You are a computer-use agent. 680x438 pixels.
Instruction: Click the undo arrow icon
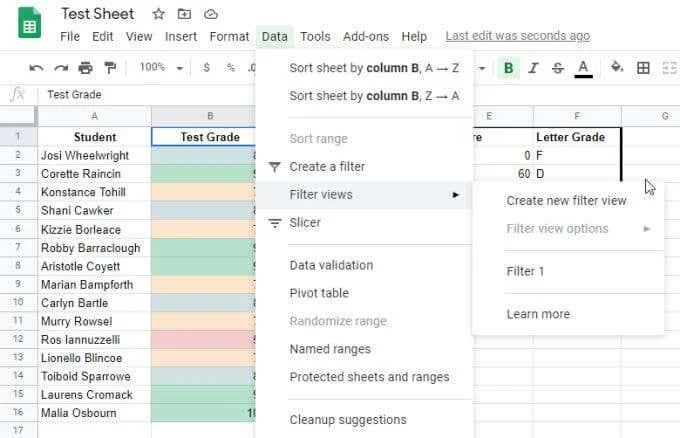tap(36, 68)
